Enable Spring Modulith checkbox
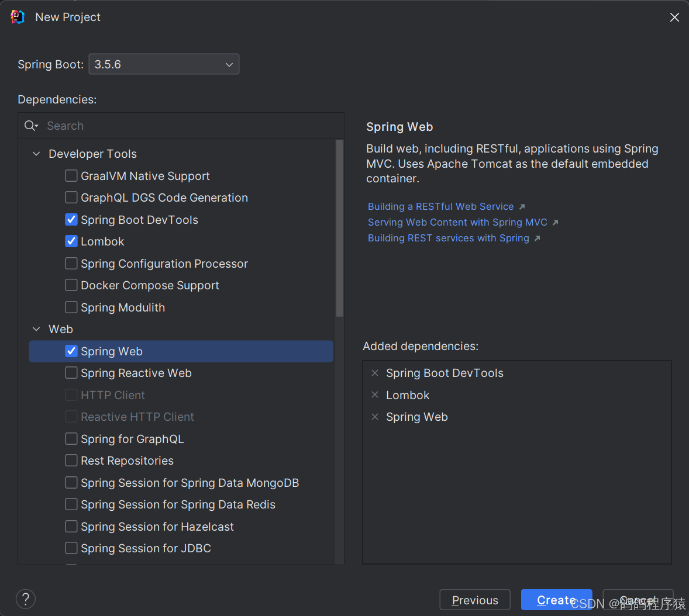689x616 pixels. click(71, 307)
